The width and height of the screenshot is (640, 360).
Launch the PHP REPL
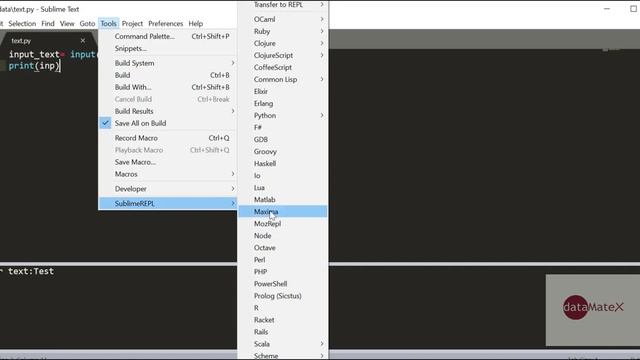point(283,271)
